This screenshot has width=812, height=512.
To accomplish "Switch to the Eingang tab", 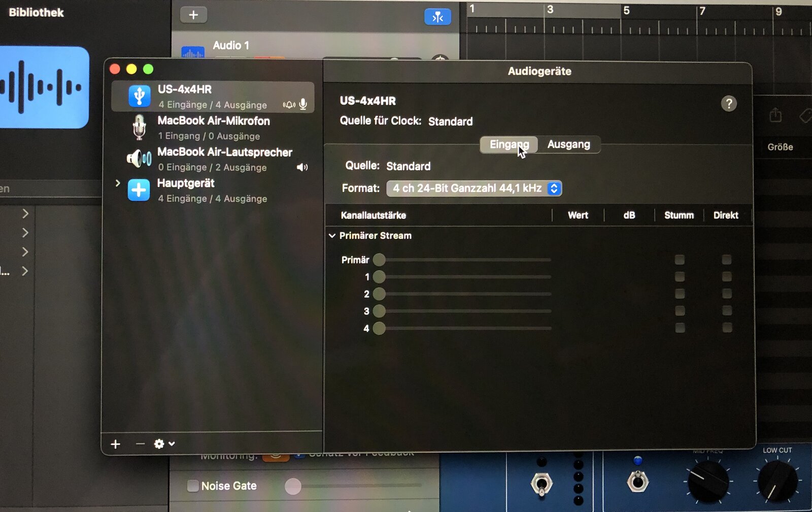I will click(509, 145).
